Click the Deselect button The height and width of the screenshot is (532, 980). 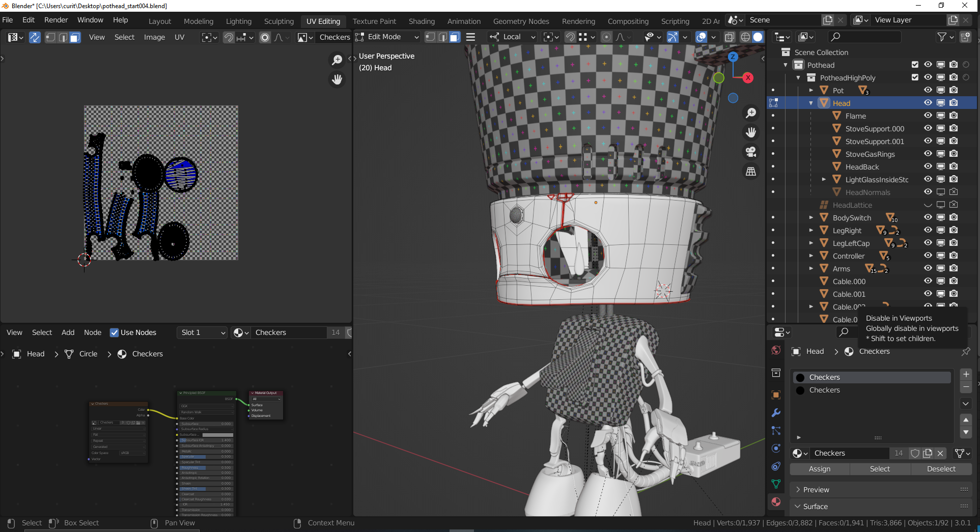click(x=941, y=469)
